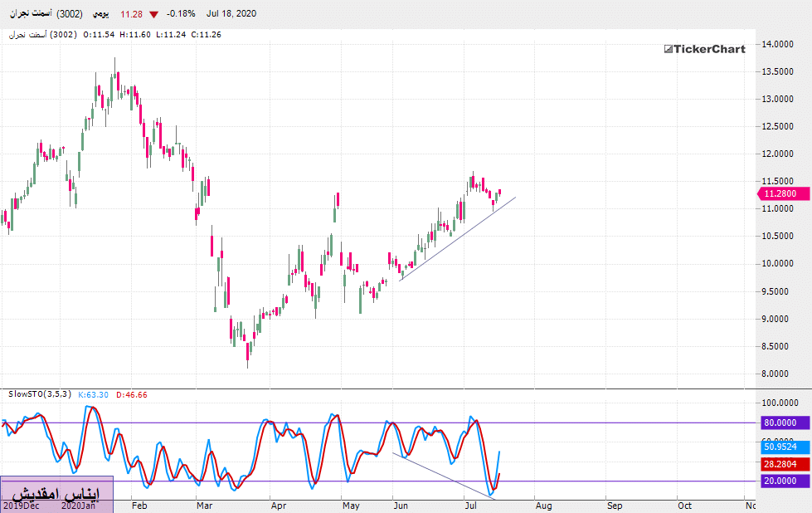812x513 pixels.
Task: Click the red D:46.66 indicator value
Action: [x=132, y=395]
